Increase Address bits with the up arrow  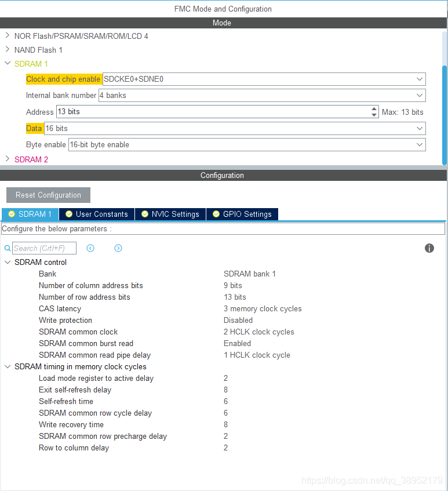[374, 108]
